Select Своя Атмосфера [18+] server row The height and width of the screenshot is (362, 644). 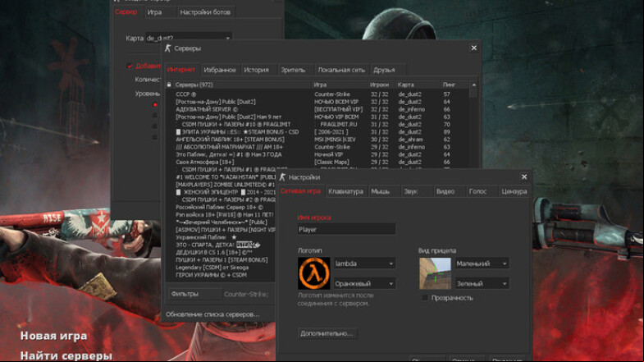pos(317,162)
